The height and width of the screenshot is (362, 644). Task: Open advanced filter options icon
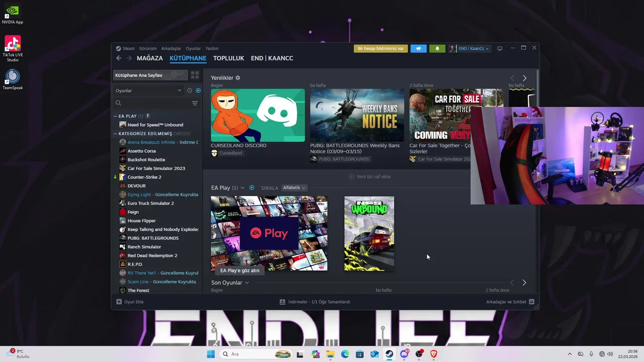pyautogui.click(x=195, y=103)
